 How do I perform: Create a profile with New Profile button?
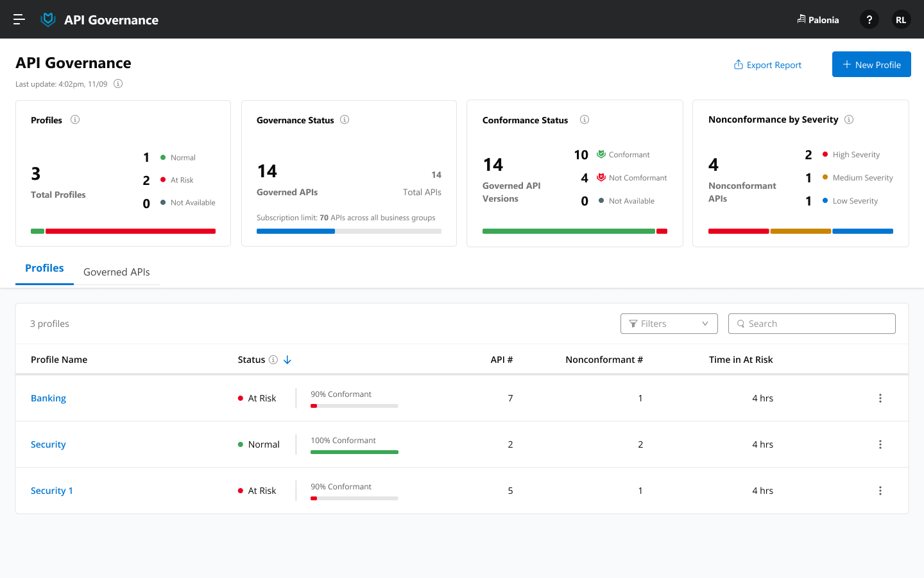[871, 64]
